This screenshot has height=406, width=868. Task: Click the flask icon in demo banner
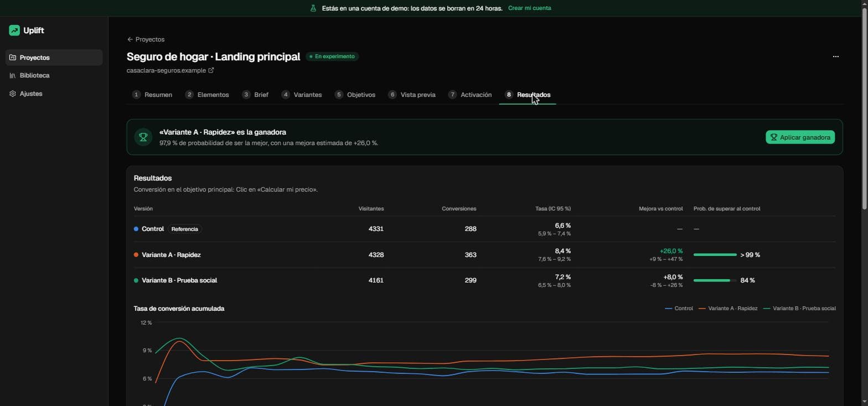pyautogui.click(x=313, y=8)
